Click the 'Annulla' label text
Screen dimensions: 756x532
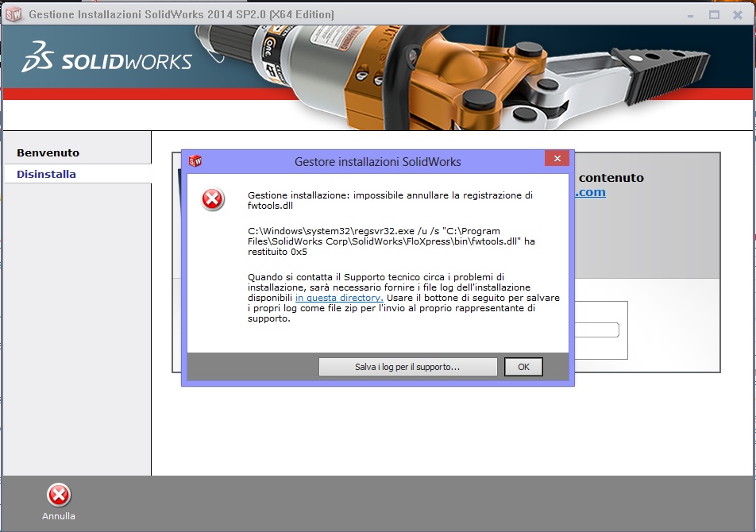58,516
